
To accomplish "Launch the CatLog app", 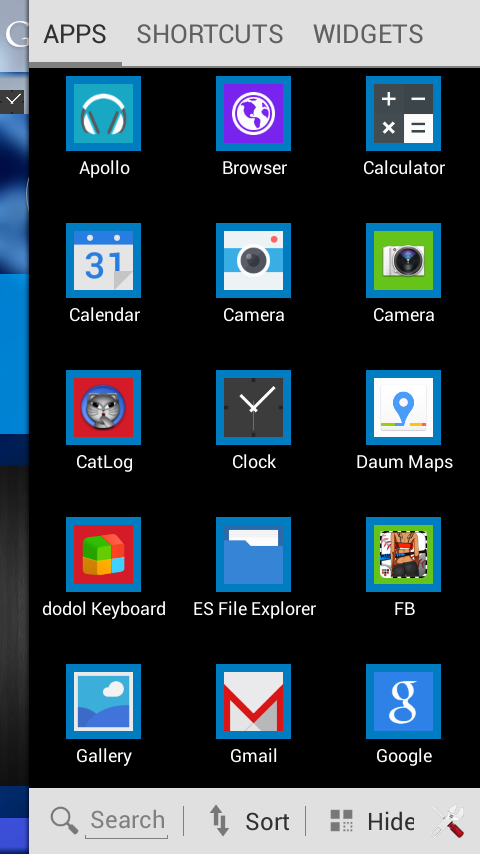I will point(104,407).
